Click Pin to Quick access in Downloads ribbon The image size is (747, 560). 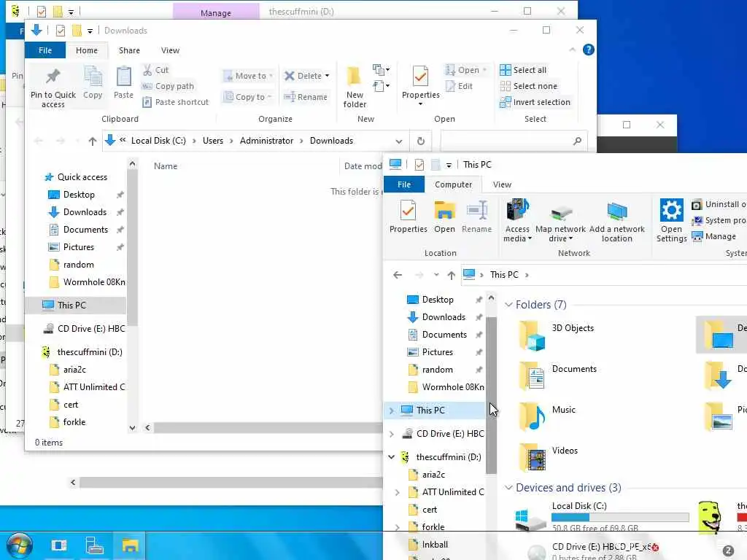click(x=53, y=87)
